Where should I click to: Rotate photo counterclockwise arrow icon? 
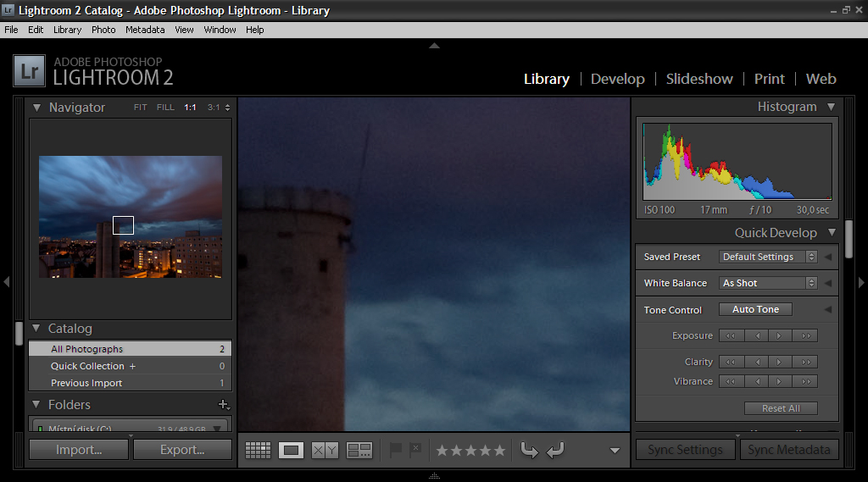(529, 451)
